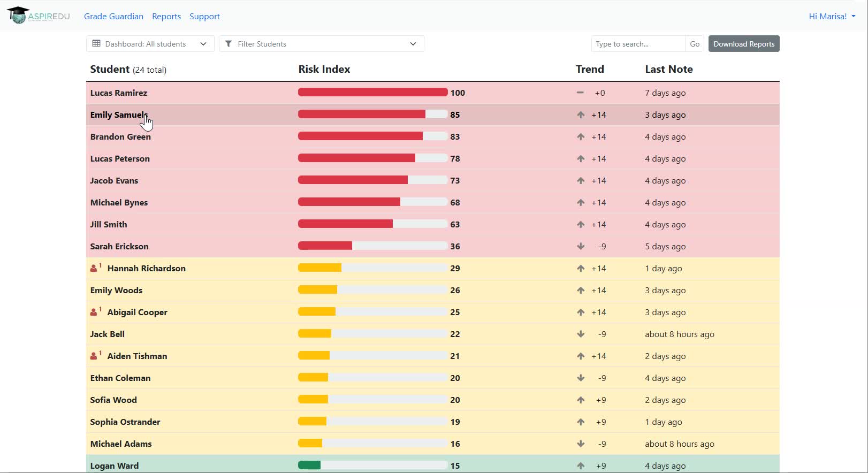This screenshot has height=473, width=868.
Task: Click the Student column header
Action: (x=110, y=69)
